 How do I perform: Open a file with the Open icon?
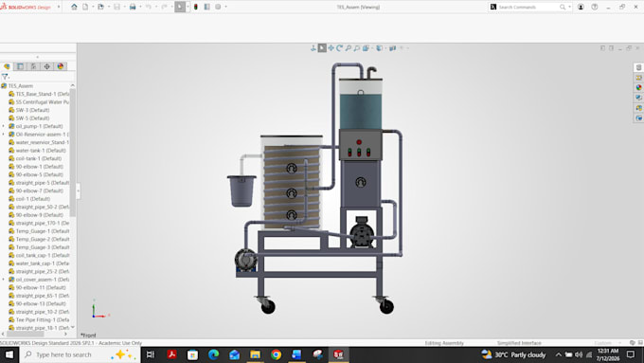[100, 7]
